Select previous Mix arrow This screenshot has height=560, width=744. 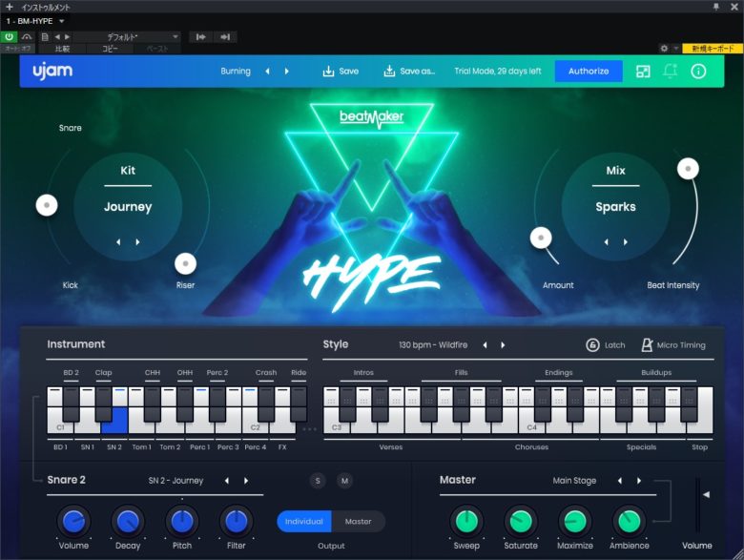pyautogui.click(x=606, y=242)
